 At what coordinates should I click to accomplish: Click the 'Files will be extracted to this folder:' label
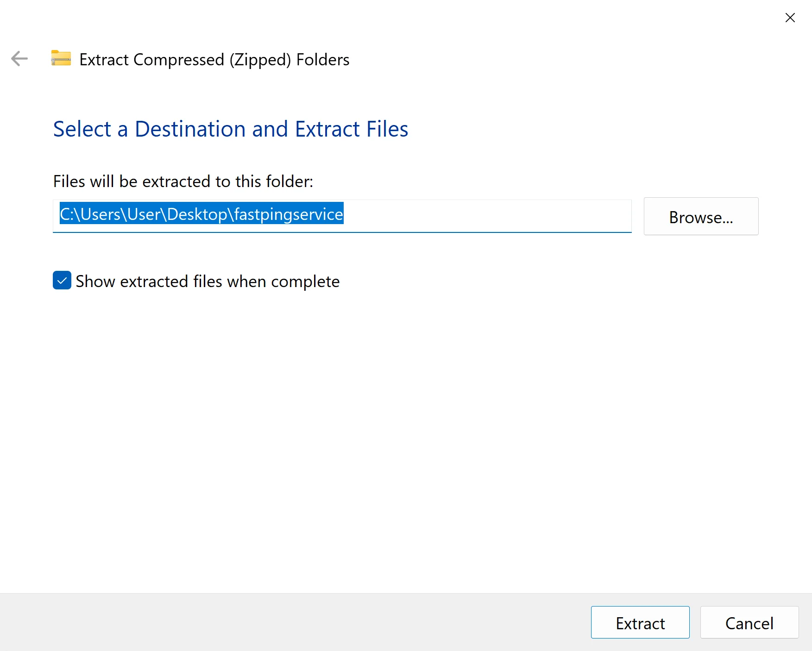183,182
